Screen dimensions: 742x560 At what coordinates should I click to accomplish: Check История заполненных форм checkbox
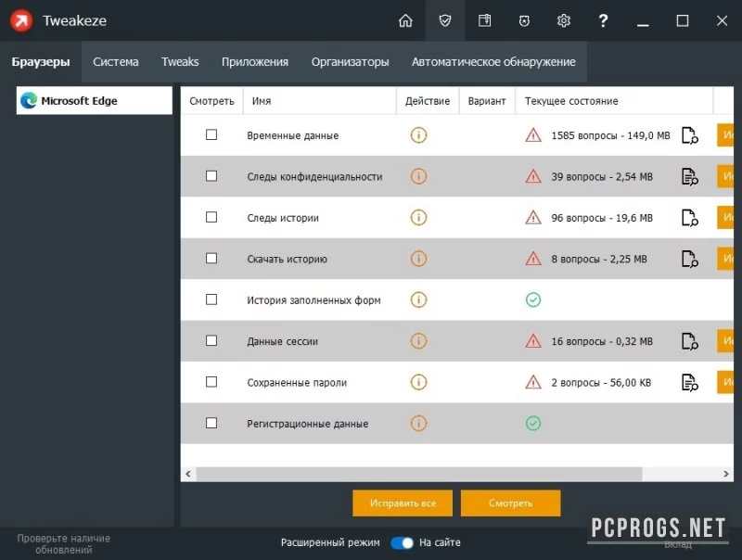point(211,299)
